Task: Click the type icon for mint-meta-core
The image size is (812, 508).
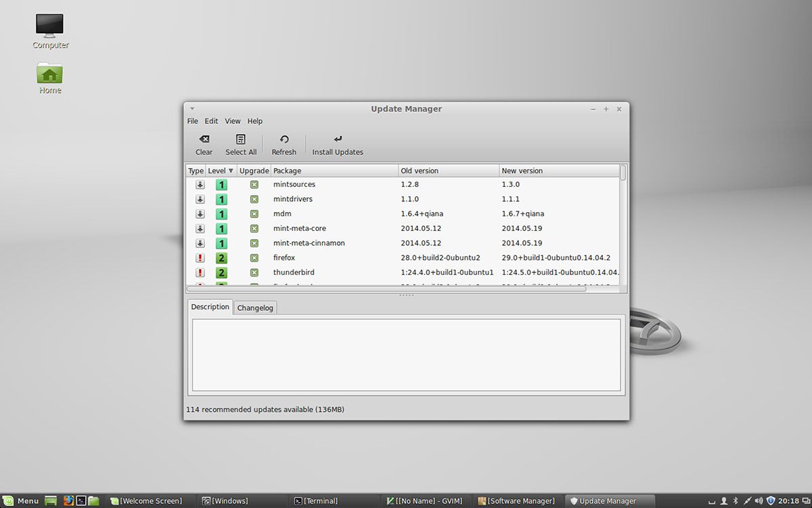Action: [200, 228]
